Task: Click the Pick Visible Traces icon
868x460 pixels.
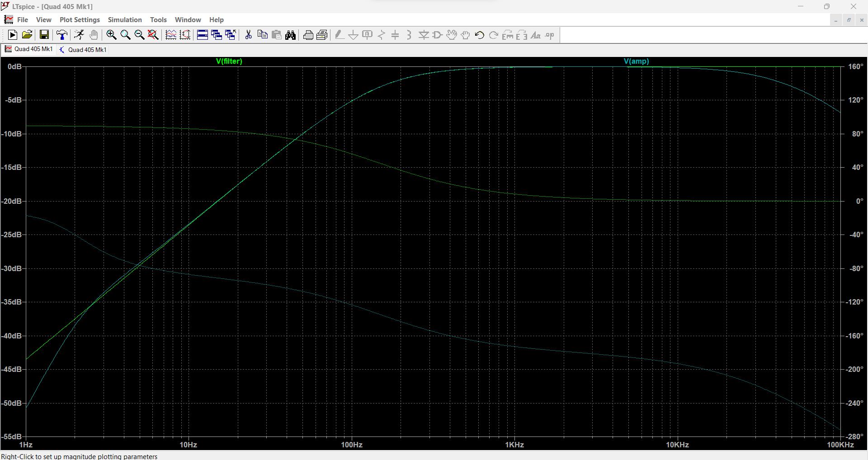Action: point(185,35)
